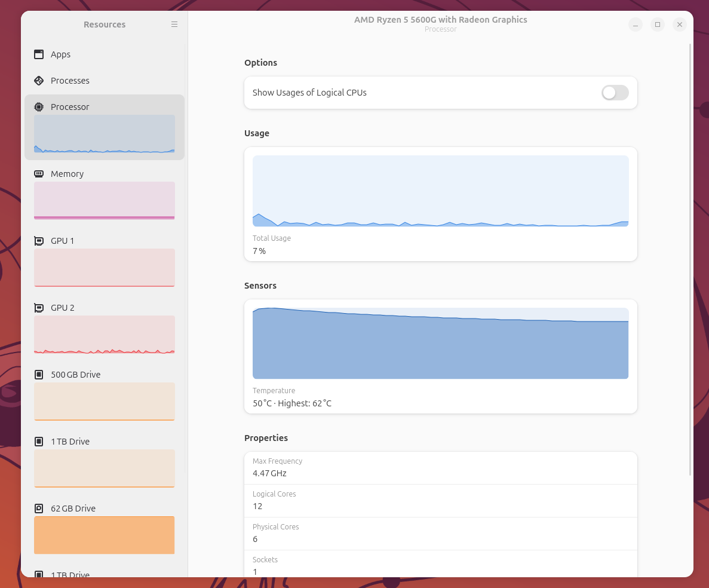Click the Temperature sensor graph
This screenshot has height=588, width=709.
pos(440,344)
